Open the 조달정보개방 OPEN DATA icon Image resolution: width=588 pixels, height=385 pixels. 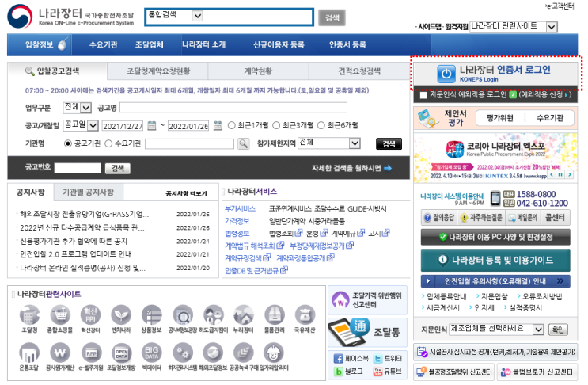tap(122, 353)
